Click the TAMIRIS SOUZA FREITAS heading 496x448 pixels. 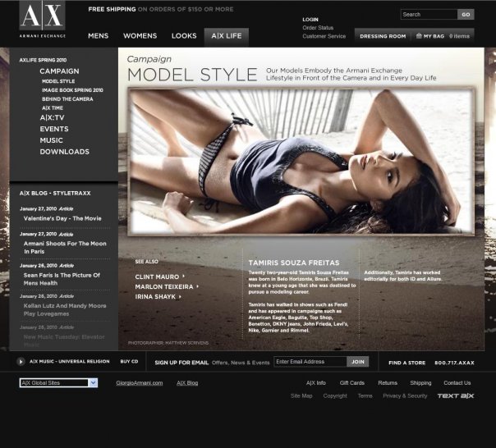(294, 263)
